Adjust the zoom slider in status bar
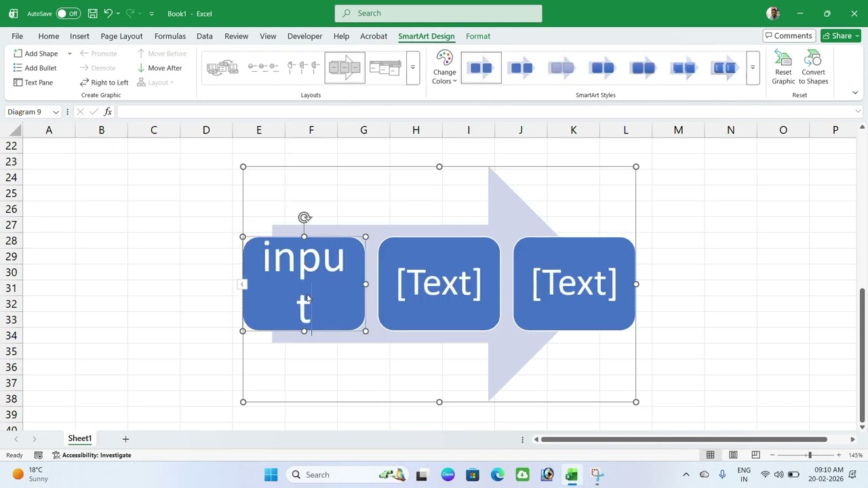The height and width of the screenshot is (488, 868). 809,455
